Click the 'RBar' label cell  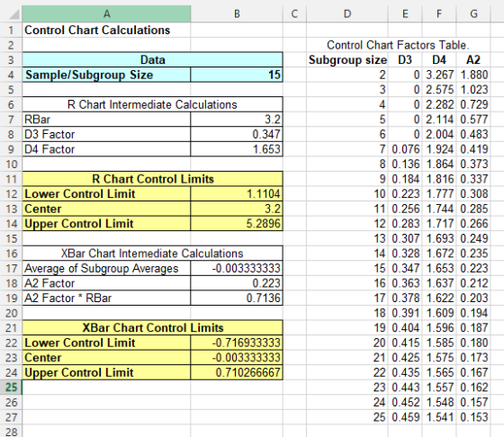point(106,120)
